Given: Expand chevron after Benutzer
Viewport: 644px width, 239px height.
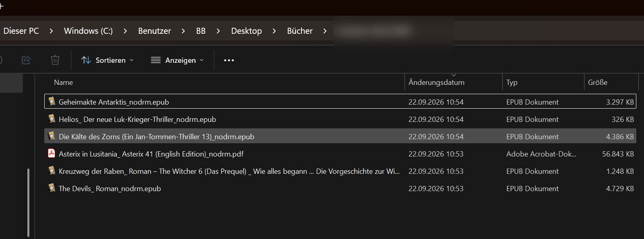Looking at the screenshot, I should tap(183, 31).
